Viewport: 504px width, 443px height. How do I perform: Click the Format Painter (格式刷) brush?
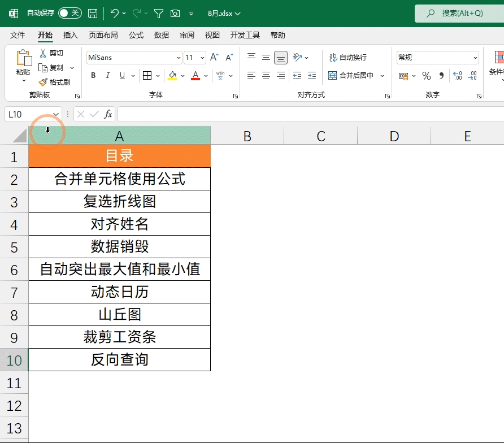(55, 82)
